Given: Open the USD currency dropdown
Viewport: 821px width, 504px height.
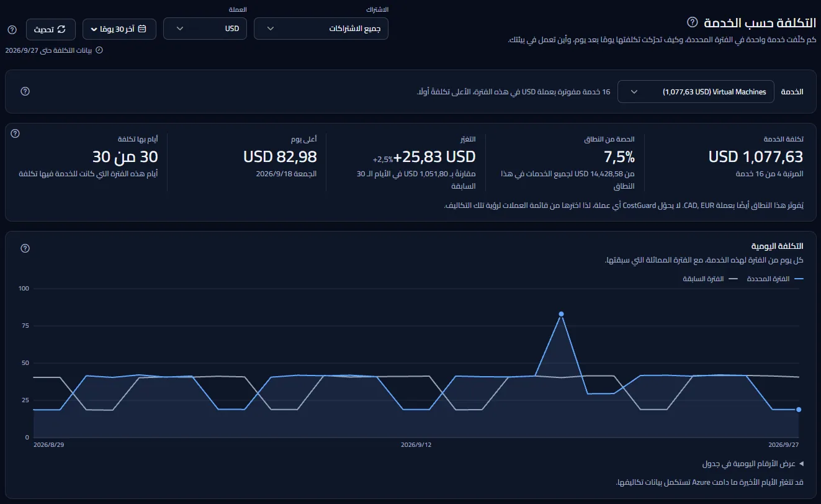Looking at the screenshot, I should tap(205, 29).
